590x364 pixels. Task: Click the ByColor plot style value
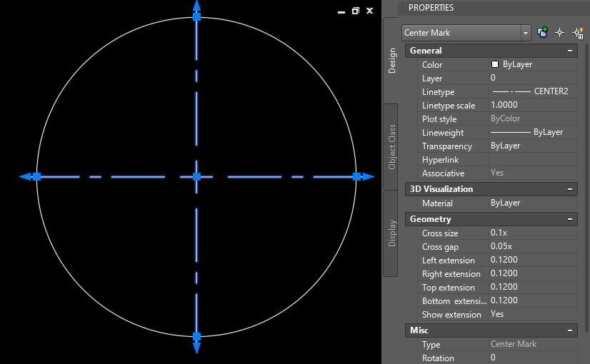tap(533, 118)
